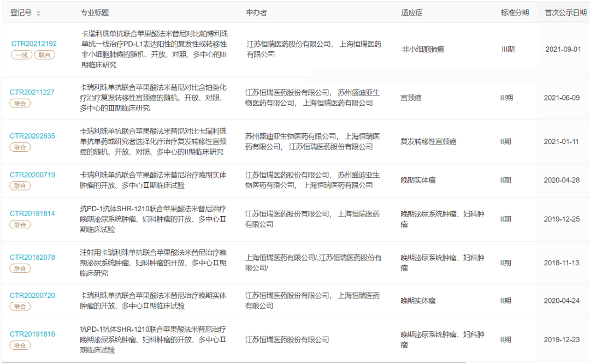The image size is (590, 364).
Task: Select the date 2021-06-09
Action: [562, 98]
